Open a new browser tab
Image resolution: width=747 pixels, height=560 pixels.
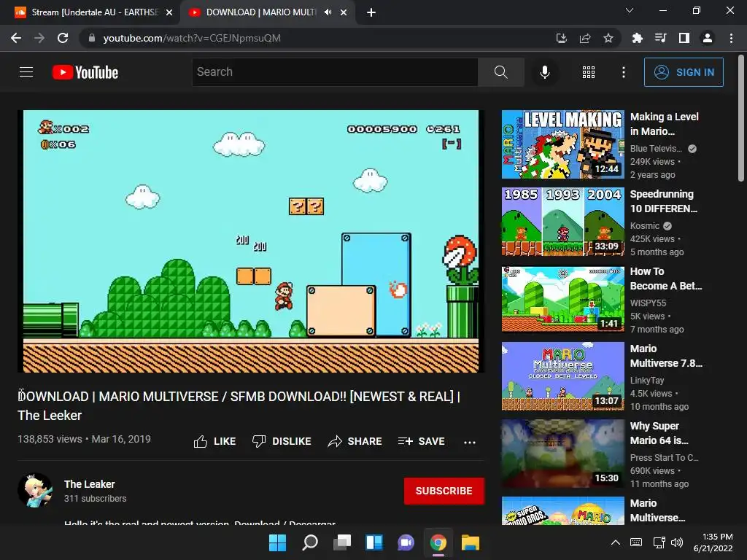[371, 12]
